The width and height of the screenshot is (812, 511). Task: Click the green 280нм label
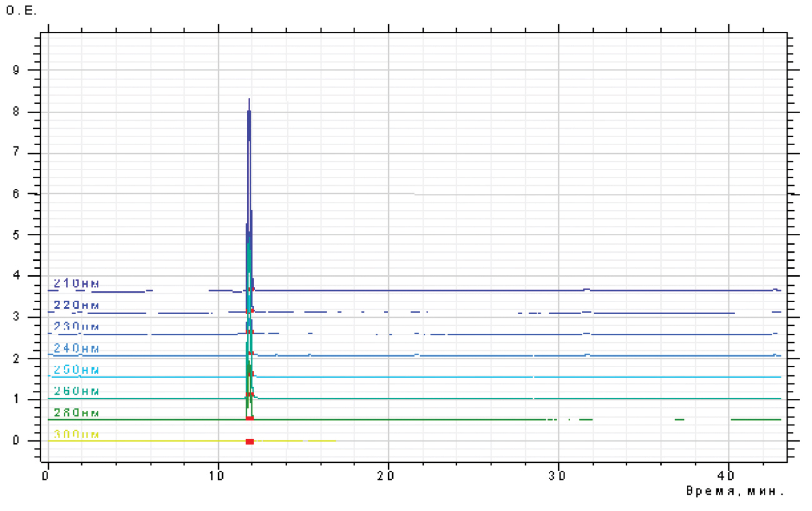click(76, 413)
